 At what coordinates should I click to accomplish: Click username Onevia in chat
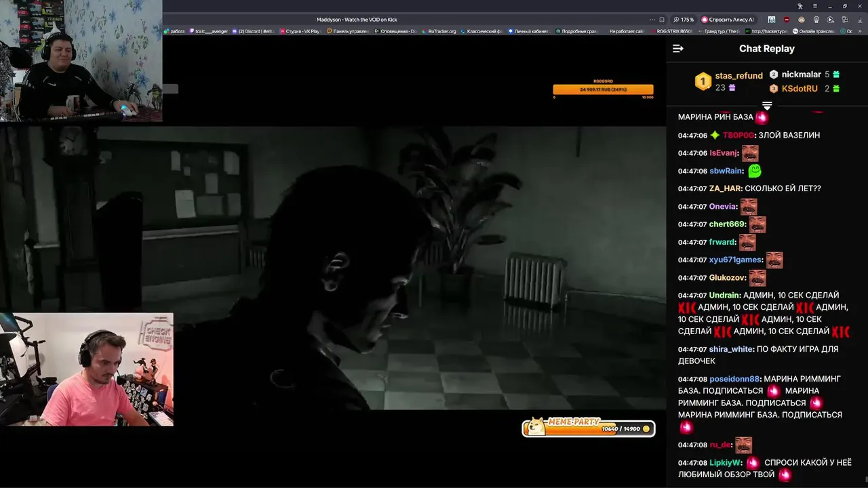click(x=723, y=207)
